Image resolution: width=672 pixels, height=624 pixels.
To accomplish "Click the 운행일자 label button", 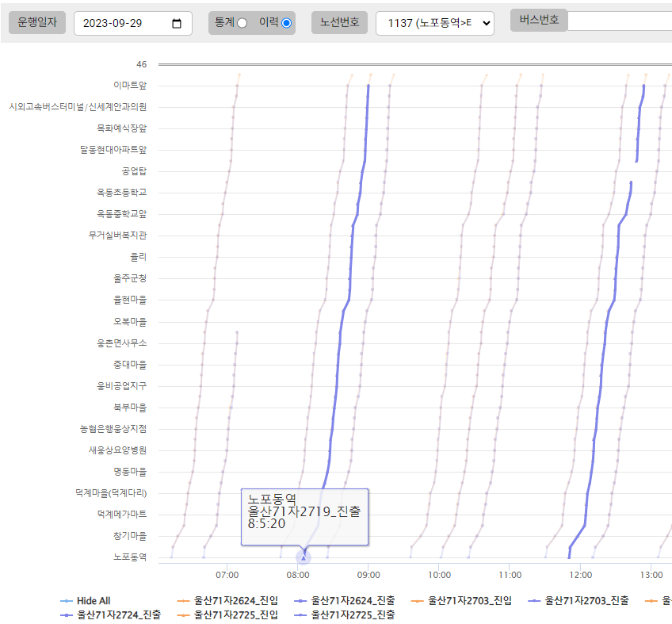I will click(38, 23).
